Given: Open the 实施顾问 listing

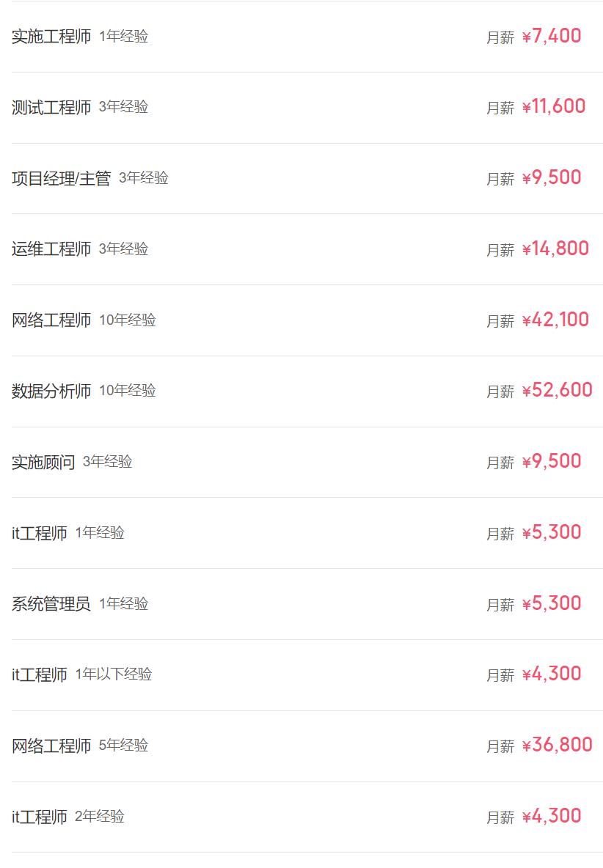Looking at the screenshot, I should point(43,463).
